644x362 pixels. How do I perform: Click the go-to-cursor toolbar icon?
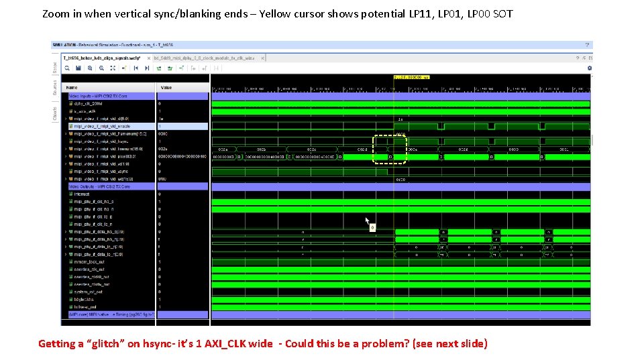(x=124, y=68)
